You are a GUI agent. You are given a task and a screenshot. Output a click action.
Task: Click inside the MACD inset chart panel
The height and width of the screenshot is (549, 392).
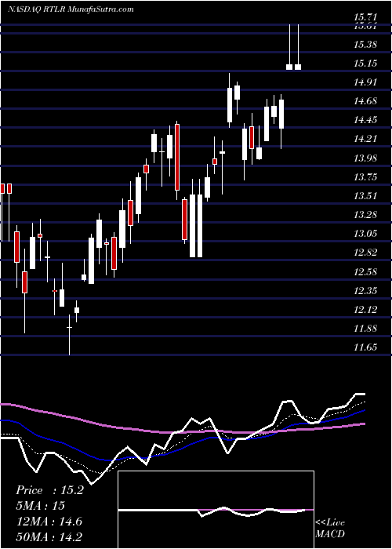[216, 510]
